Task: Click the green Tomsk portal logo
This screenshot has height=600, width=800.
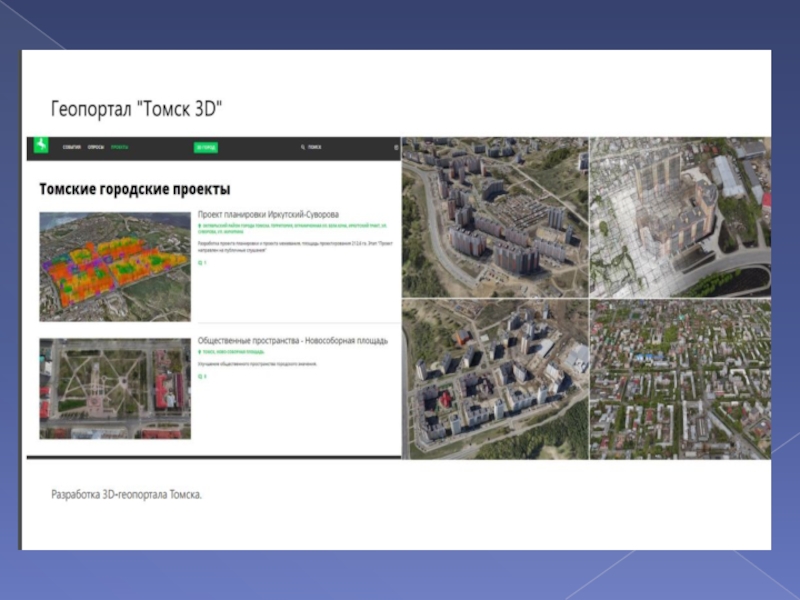Action: pyautogui.click(x=41, y=146)
